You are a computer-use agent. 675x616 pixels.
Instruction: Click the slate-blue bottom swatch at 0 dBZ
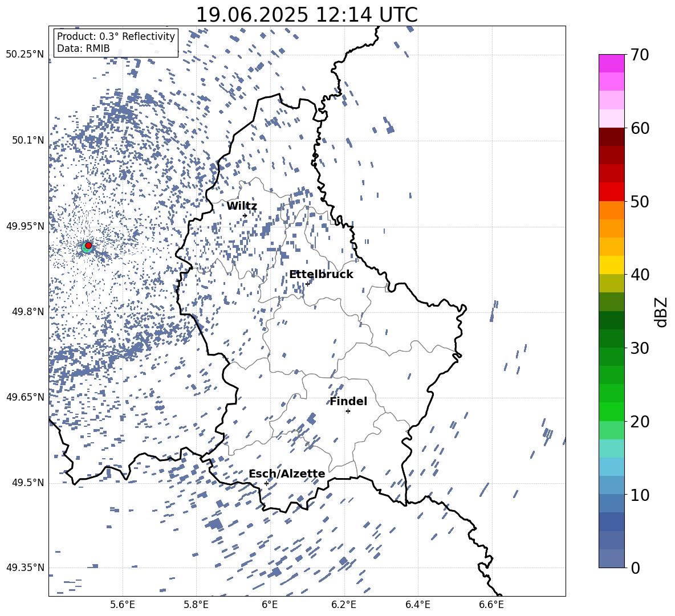(x=611, y=558)
